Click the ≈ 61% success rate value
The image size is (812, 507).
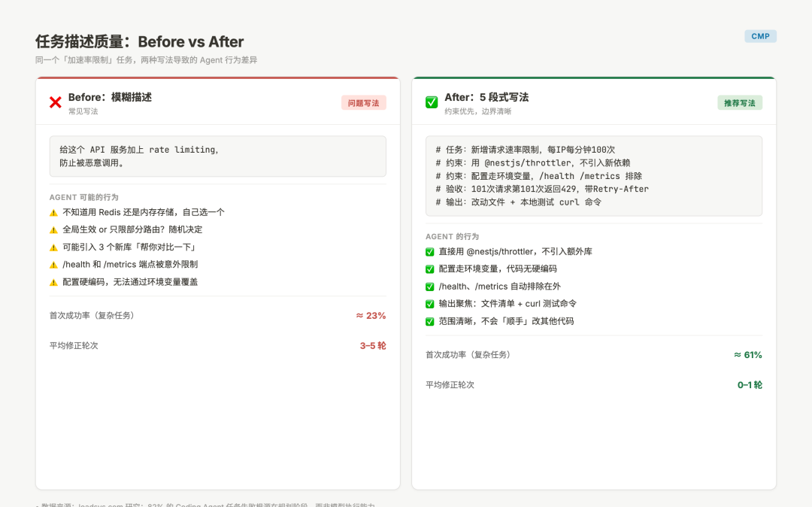[x=747, y=355]
